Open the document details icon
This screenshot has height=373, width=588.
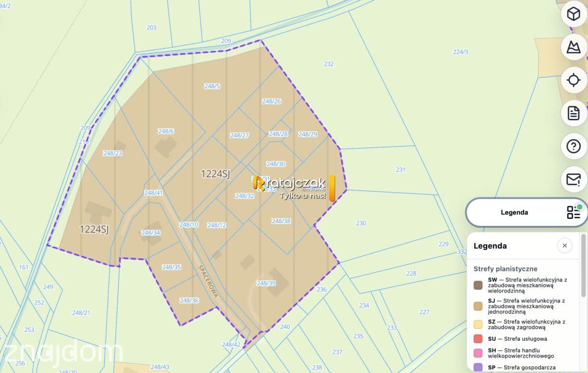(x=573, y=113)
